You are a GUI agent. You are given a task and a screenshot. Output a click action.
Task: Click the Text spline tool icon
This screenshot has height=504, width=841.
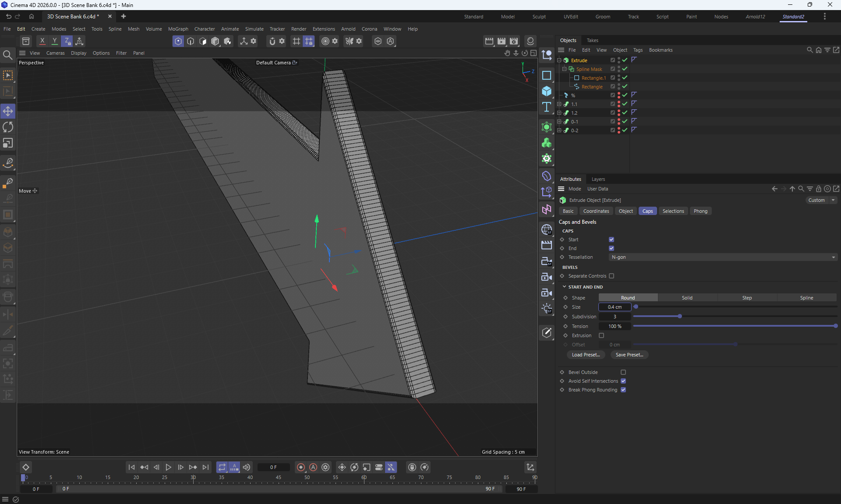click(547, 107)
